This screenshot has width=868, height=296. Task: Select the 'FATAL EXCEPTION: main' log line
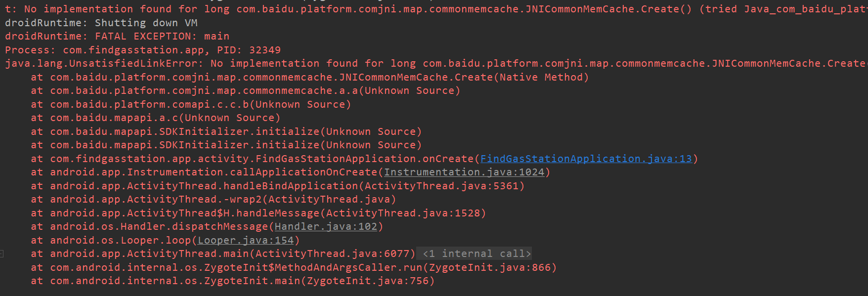coord(117,36)
